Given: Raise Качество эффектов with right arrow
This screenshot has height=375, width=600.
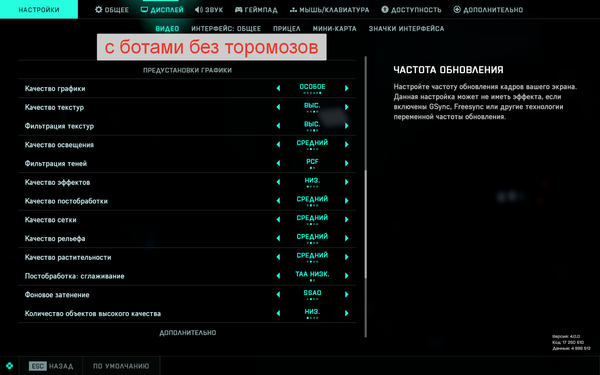Looking at the screenshot, I should [347, 182].
